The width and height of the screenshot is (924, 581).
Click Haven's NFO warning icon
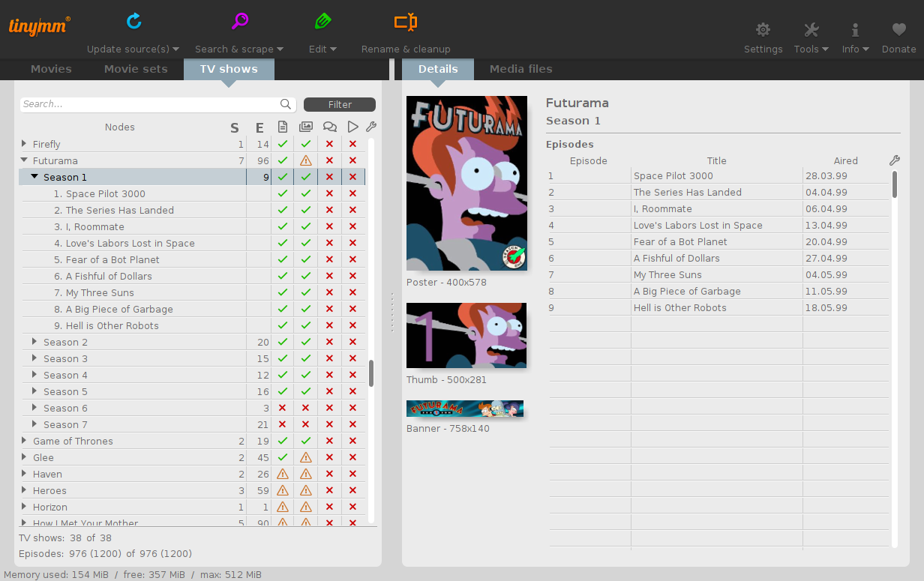pyautogui.click(x=283, y=474)
